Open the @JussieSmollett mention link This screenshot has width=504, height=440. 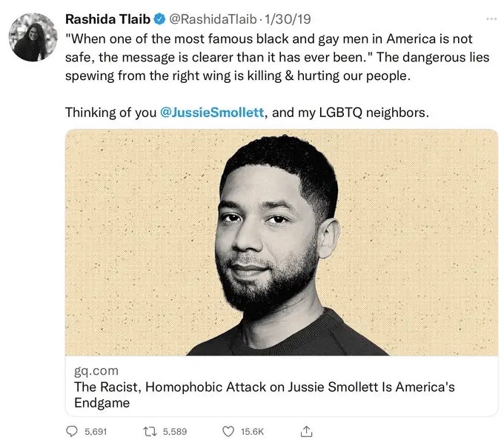coord(213,113)
